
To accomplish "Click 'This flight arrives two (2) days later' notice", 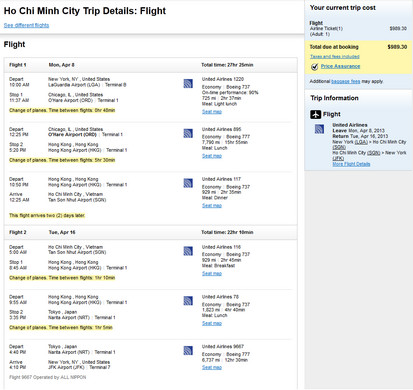I will pos(47,216).
